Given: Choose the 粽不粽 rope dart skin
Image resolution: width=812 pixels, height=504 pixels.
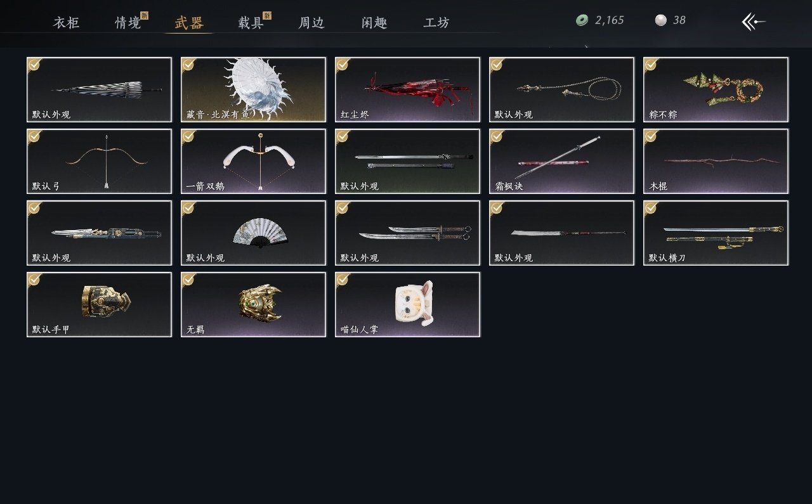Looking at the screenshot, I should pyautogui.click(x=716, y=89).
